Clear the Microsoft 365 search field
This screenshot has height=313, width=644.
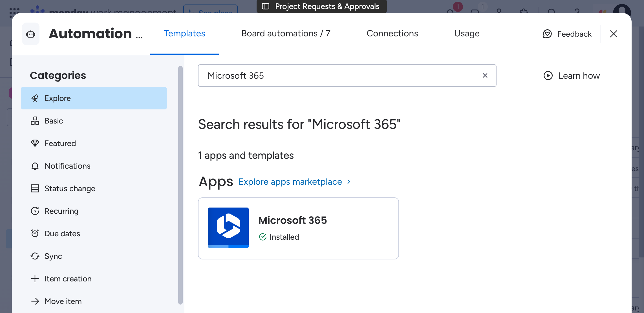pyautogui.click(x=485, y=75)
